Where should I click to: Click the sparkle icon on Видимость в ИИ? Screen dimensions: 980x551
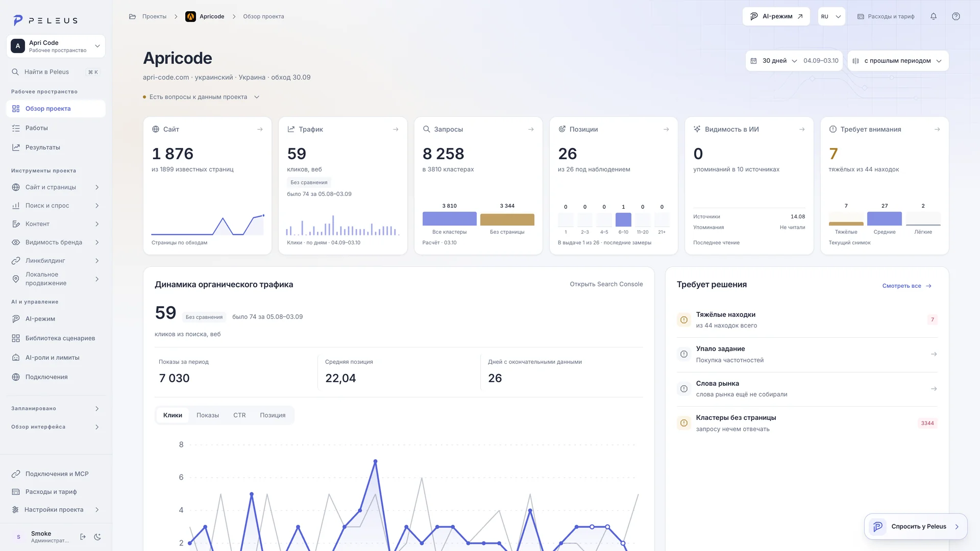[697, 130]
